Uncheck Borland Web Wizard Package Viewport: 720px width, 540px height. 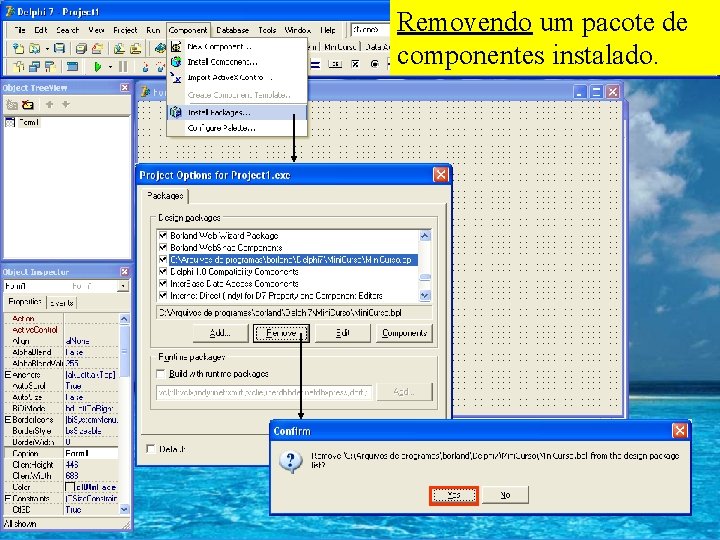click(x=163, y=236)
